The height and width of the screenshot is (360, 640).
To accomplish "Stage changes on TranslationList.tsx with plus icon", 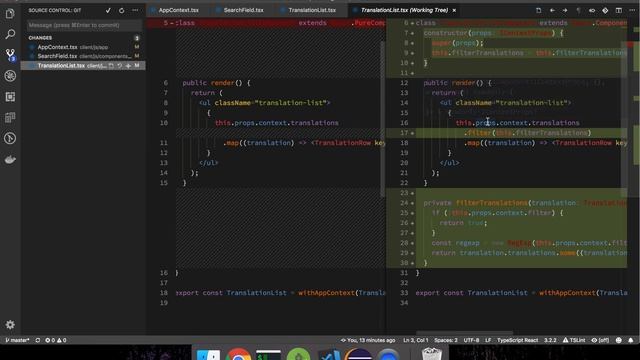I will 128,65.
